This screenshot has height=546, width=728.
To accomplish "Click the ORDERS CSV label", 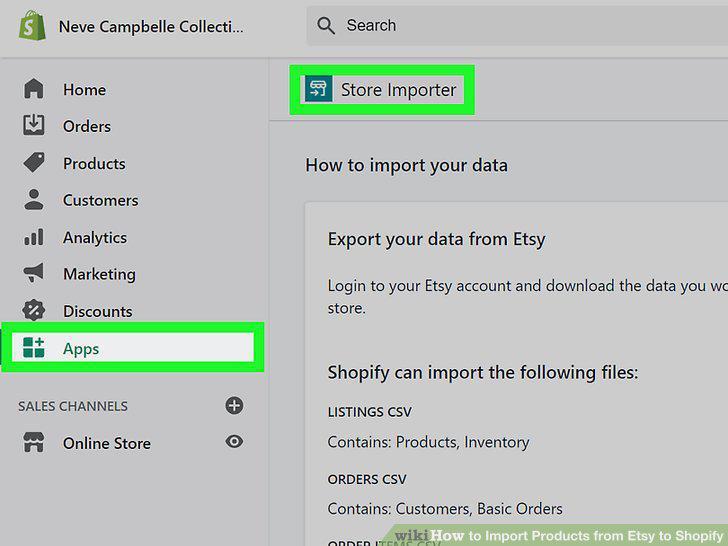I will [367, 479].
